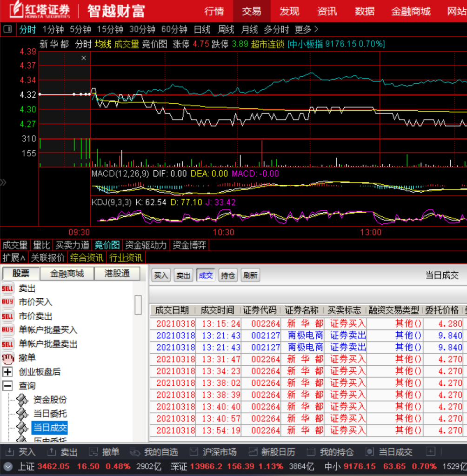Click the icon beside 资金股份
467x476 pixels.
pyautogui.click(x=22, y=400)
